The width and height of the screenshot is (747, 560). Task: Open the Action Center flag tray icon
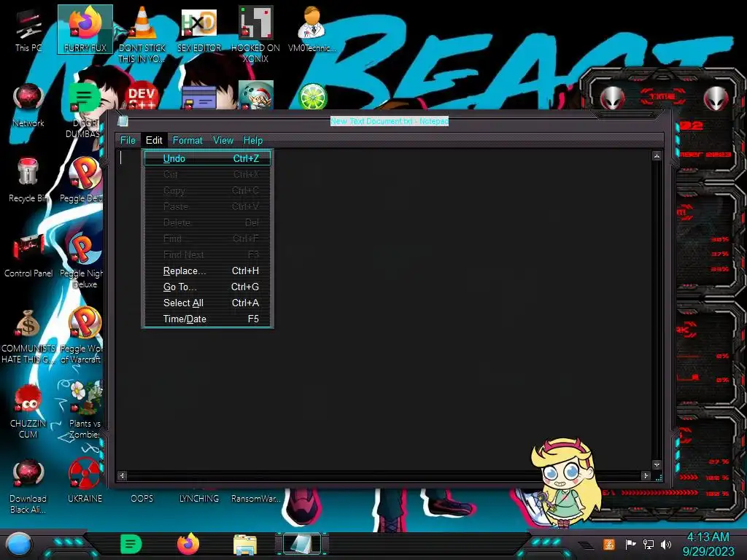click(630, 544)
